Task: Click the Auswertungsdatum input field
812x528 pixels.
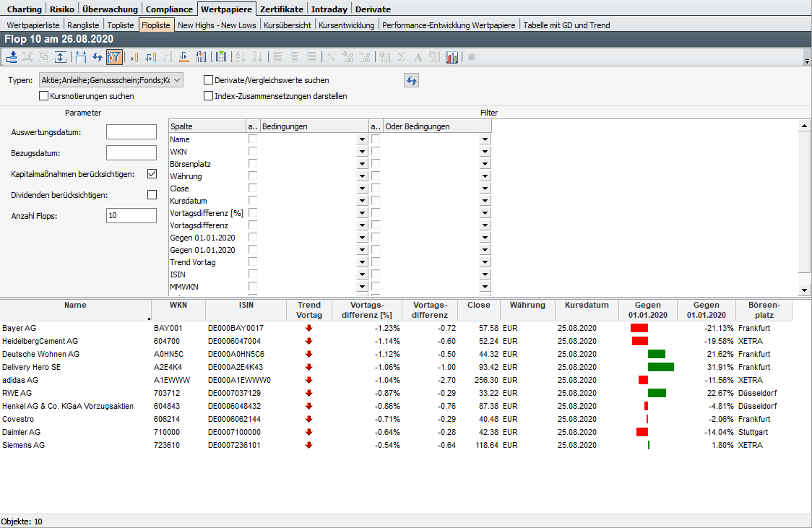Action: pyautogui.click(x=131, y=132)
